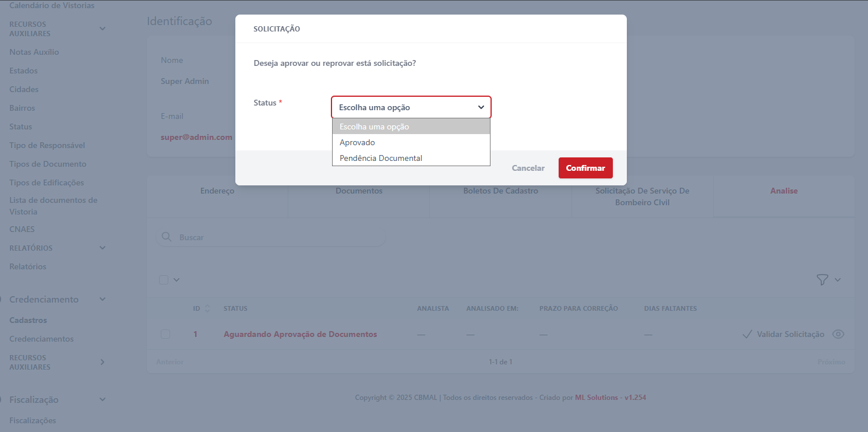Click the filter funnel icon
Viewport: 868px width, 432px height.
point(822,280)
